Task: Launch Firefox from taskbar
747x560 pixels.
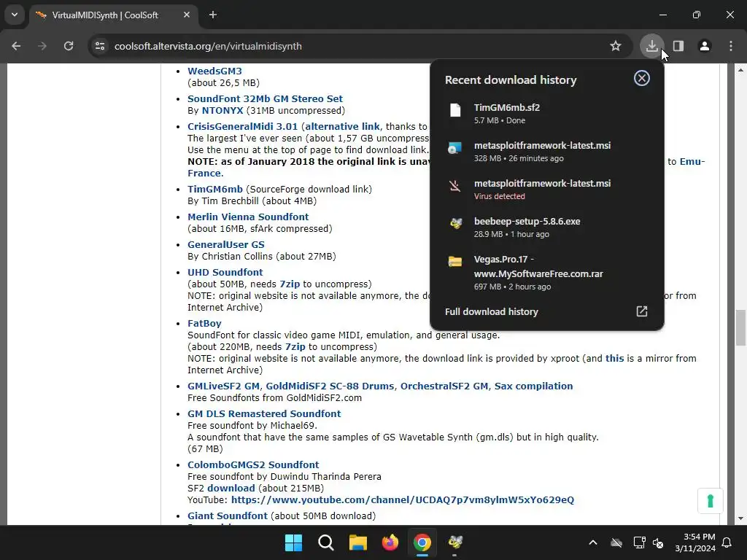Action: tap(390, 542)
